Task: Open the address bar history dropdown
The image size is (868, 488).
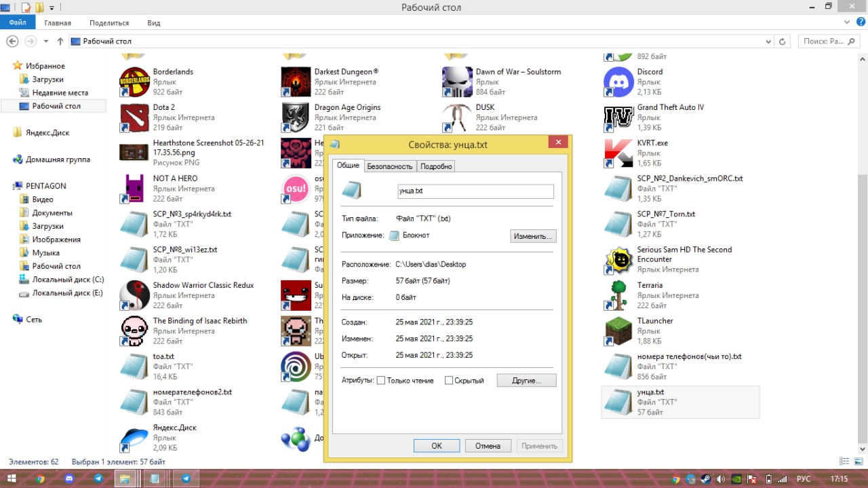Action: [x=768, y=41]
